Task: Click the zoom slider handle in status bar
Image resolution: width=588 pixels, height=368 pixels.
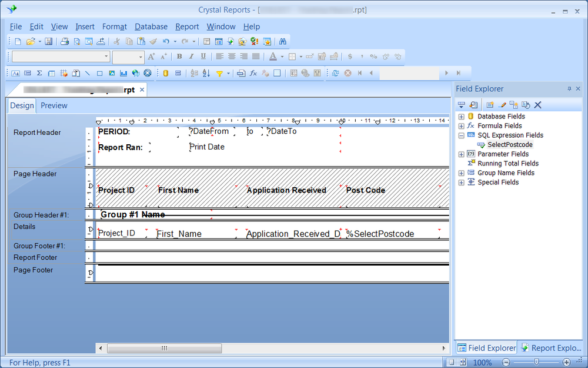Action: click(536, 362)
